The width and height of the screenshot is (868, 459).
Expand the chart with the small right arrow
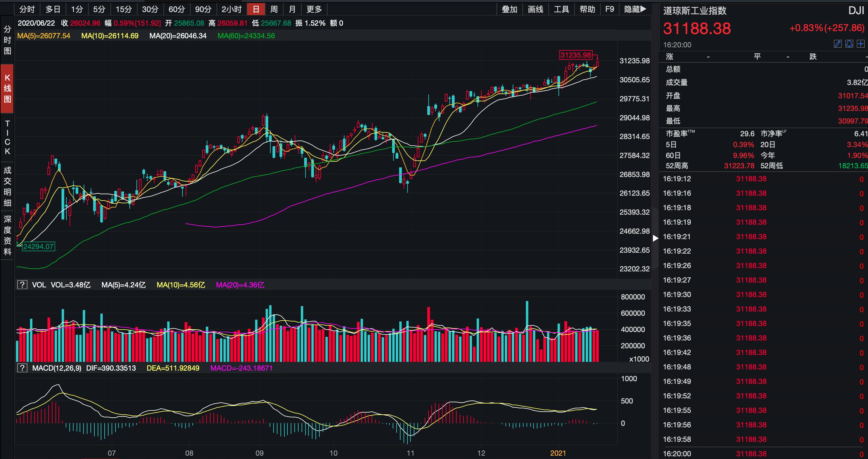pyautogui.click(x=655, y=238)
